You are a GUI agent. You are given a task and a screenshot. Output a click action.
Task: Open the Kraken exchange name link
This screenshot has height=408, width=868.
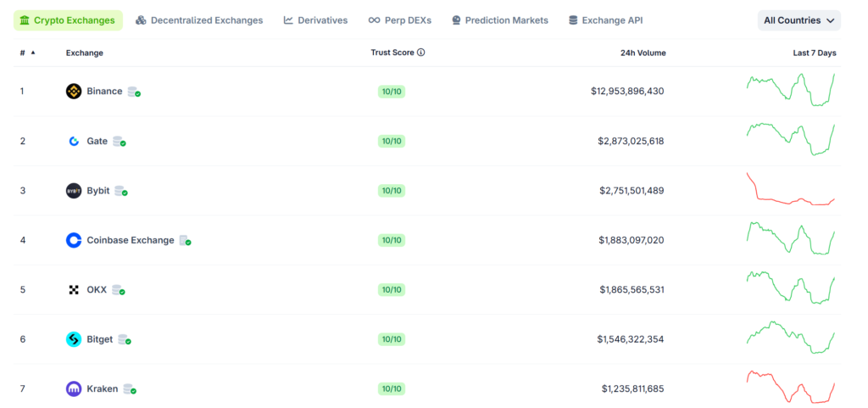[102, 389]
